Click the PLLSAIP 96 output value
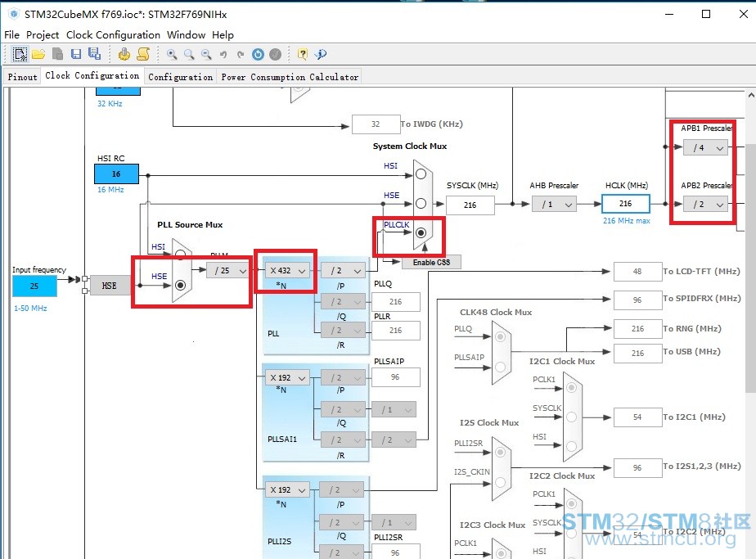Viewport: 756px width, 559px height. tap(395, 377)
